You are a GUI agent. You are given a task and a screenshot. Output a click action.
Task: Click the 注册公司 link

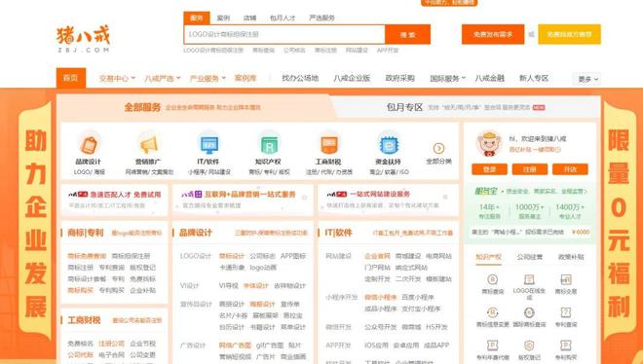click(111, 344)
